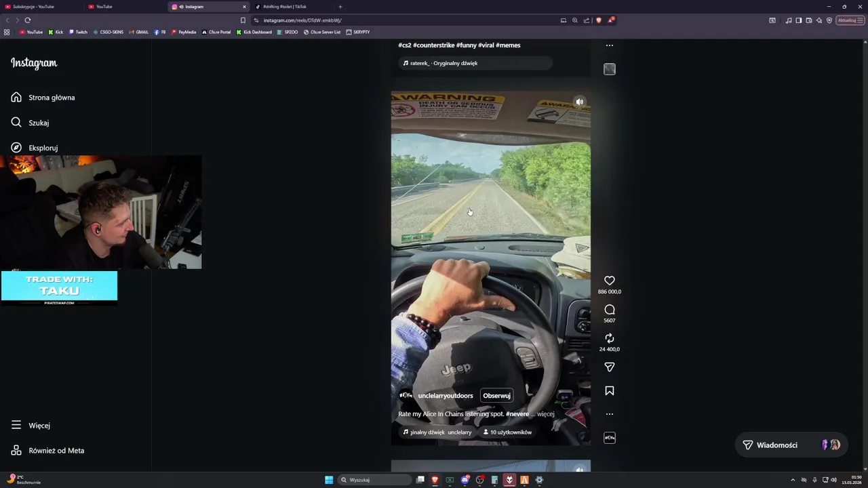Open audio thumbnail of the previous reel
The image size is (868, 488).
click(609, 69)
